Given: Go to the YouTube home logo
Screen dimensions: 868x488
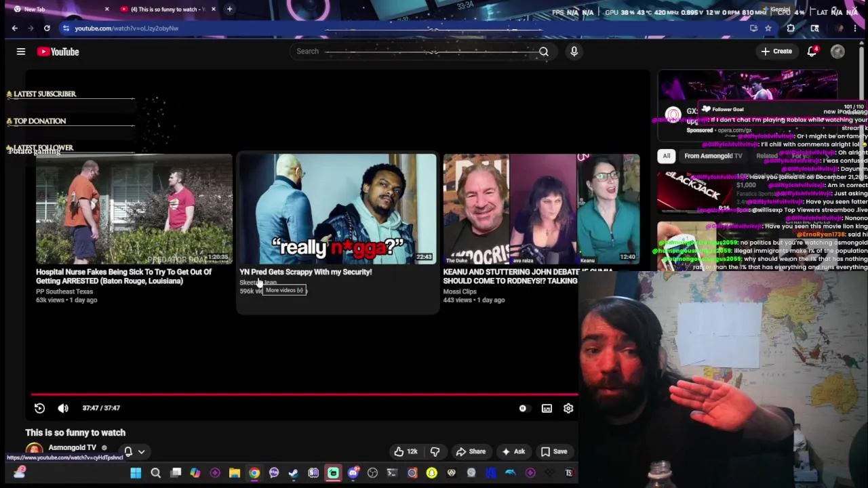Looking at the screenshot, I should coord(58,52).
